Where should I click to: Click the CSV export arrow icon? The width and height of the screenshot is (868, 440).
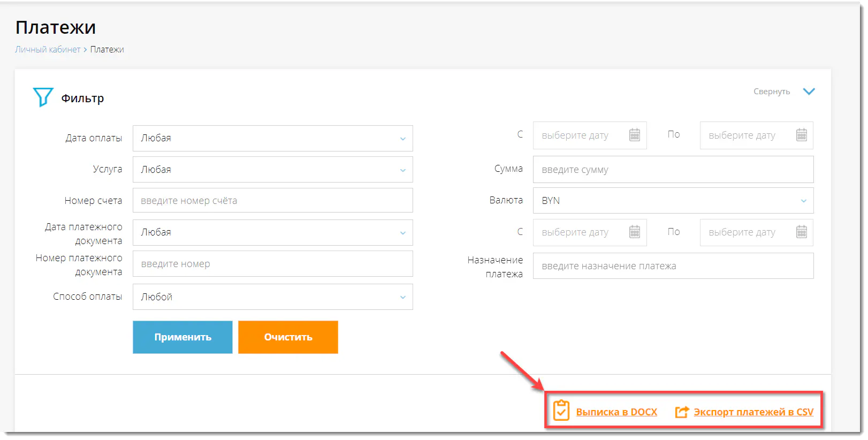point(681,412)
